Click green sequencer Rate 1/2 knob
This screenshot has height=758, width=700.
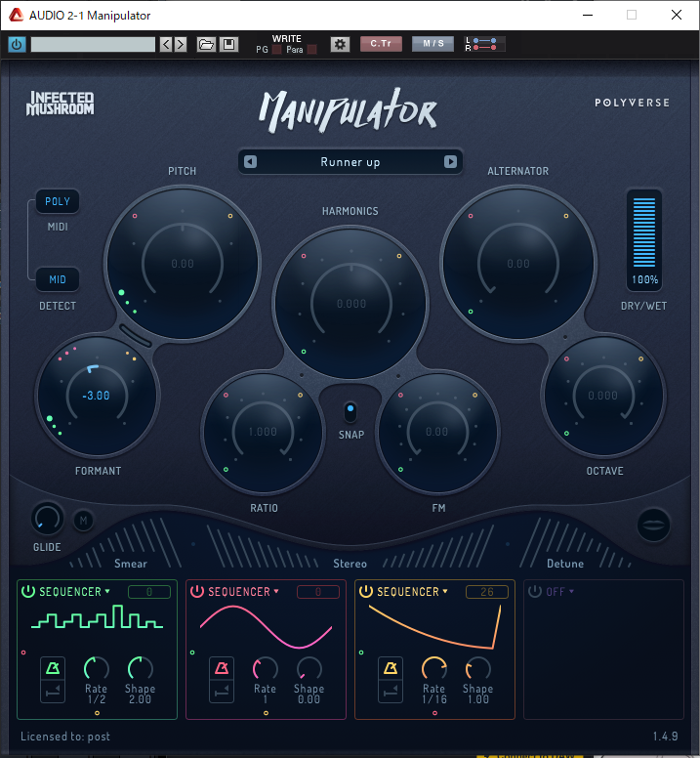(x=97, y=669)
